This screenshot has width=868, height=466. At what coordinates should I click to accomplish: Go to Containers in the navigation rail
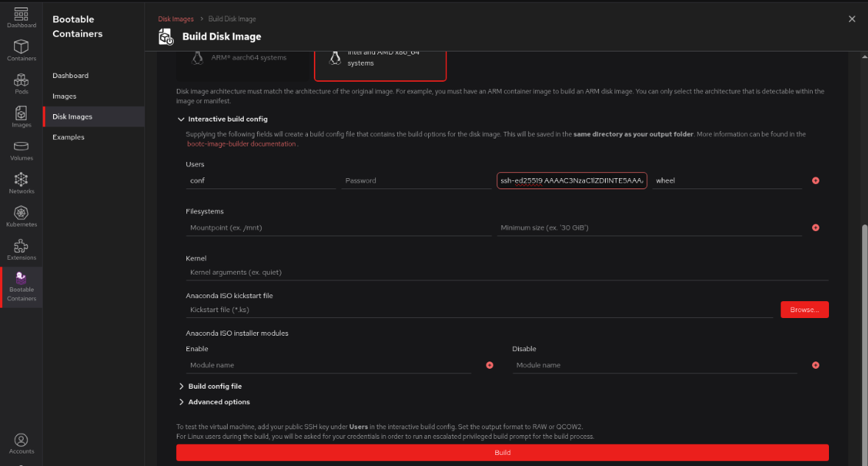click(x=21, y=50)
